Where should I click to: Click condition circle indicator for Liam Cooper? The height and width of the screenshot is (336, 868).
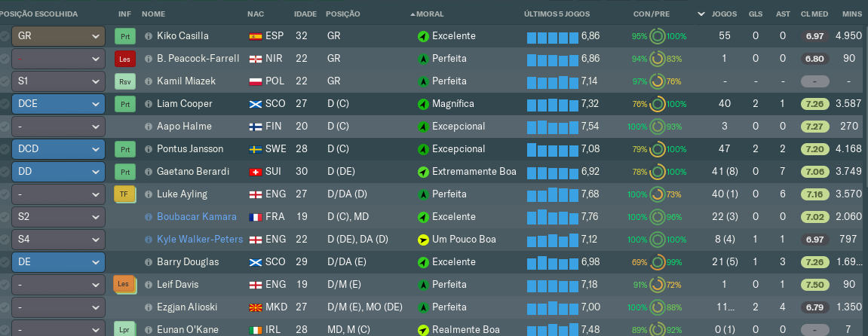coord(657,104)
